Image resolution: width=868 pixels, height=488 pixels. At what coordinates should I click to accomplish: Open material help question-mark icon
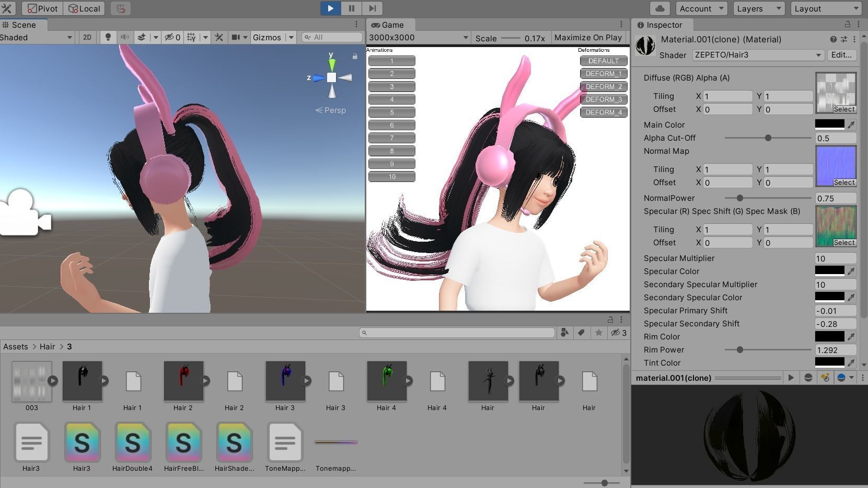coord(833,39)
